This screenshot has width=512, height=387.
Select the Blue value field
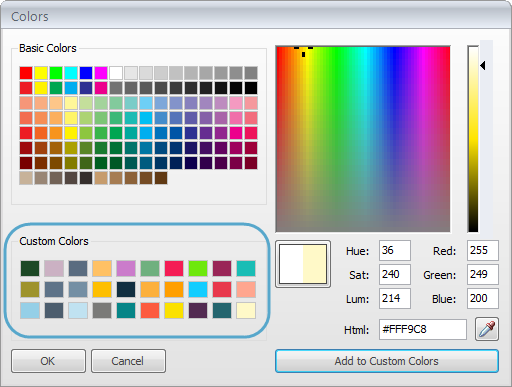(483, 298)
